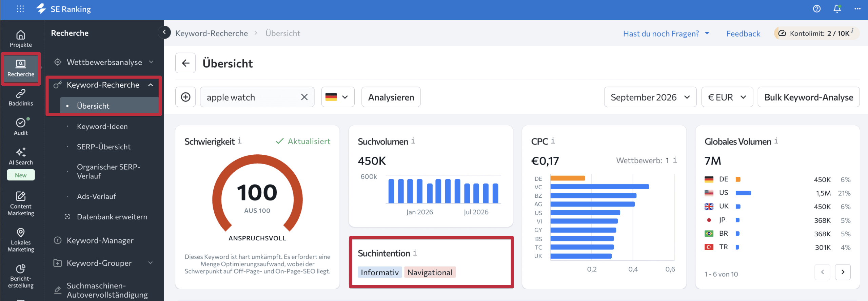Open Berichterstellung in sidebar
Screen dimensions: 868x301
[21, 276]
